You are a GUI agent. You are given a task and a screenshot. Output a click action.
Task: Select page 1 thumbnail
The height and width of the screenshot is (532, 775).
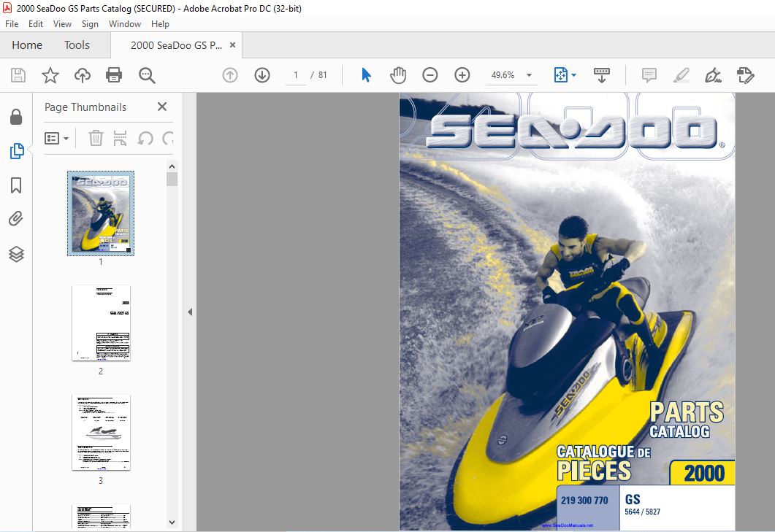tap(101, 213)
